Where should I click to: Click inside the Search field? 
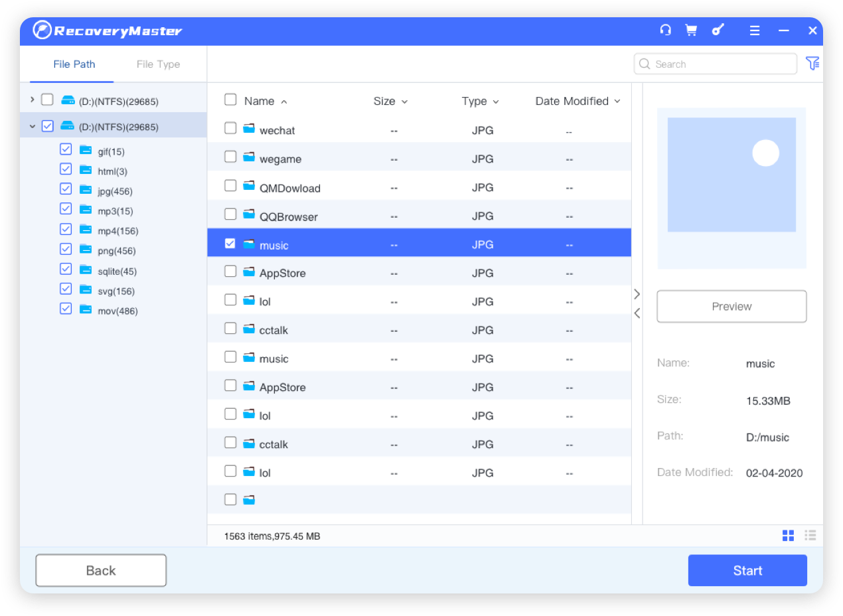pos(714,64)
